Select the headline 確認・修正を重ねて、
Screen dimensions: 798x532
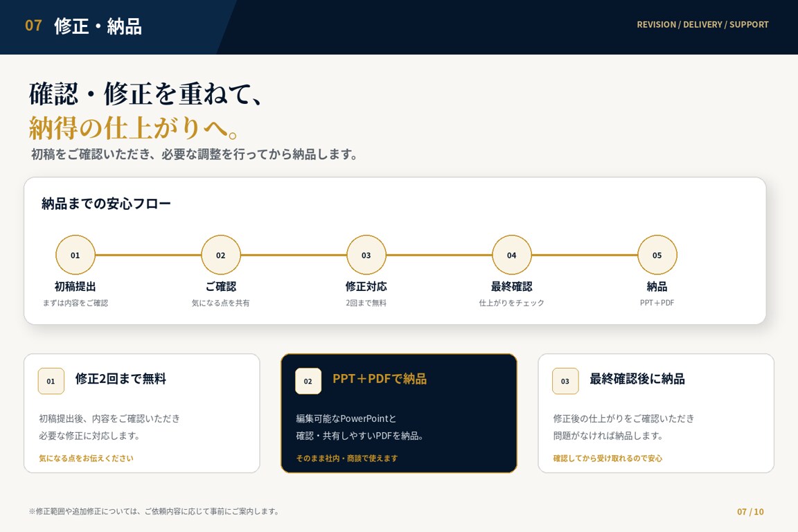tap(146, 94)
